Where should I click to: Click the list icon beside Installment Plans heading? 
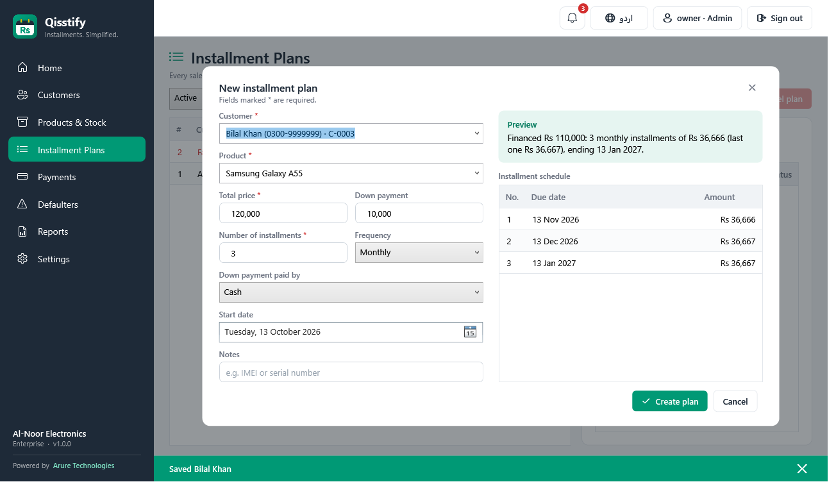pyautogui.click(x=176, y=58)
